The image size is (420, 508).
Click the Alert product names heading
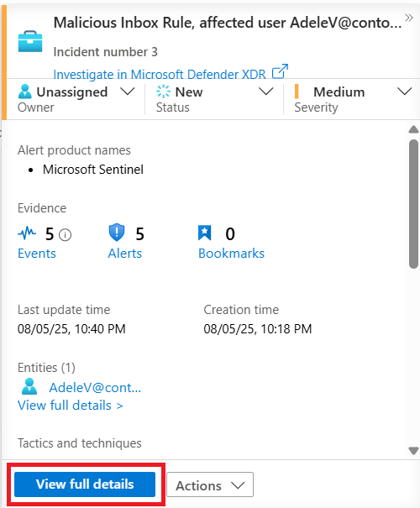pos(74,150)
